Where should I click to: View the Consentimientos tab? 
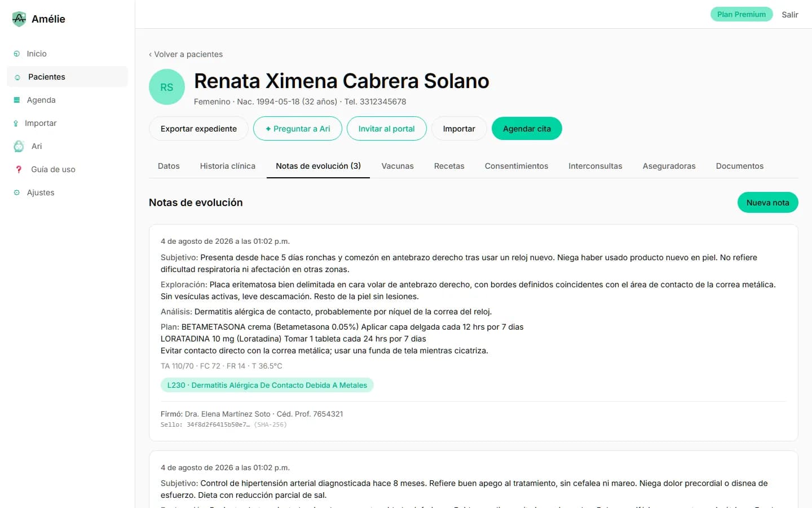point(517,166)
